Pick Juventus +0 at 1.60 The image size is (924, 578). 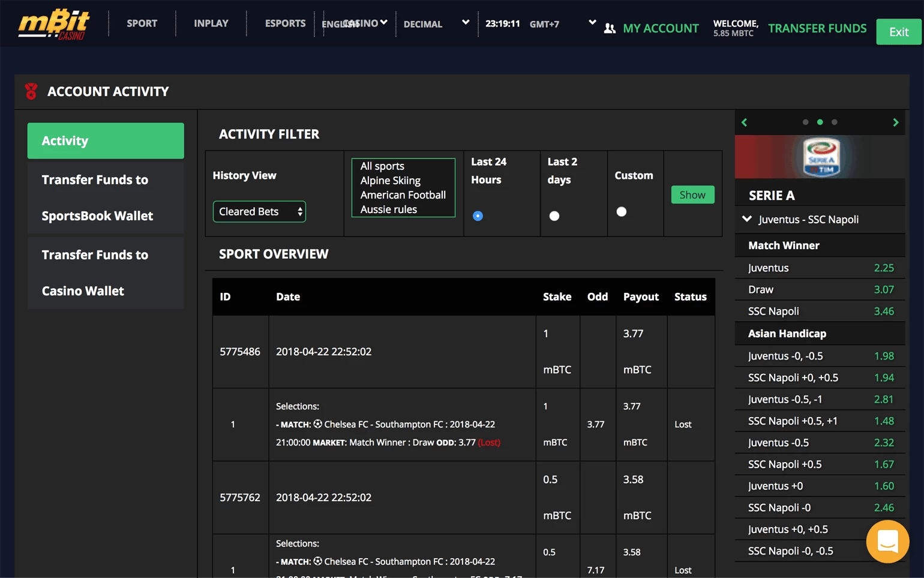click(x=820, y=486)
